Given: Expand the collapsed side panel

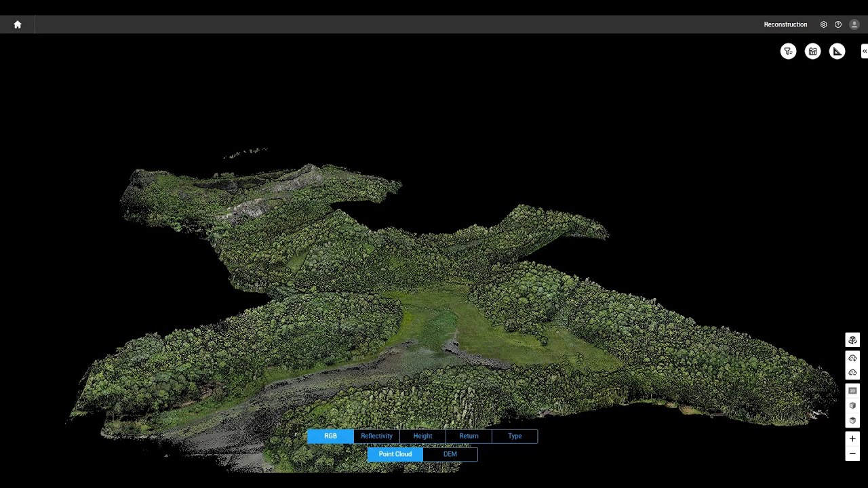Looking at the screenshot, I should click(865, 52).
